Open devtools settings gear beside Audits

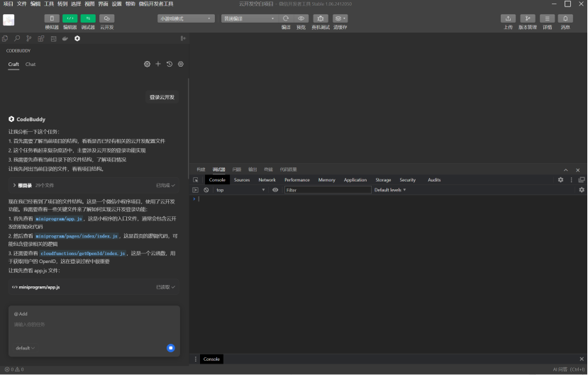(560, 180)
